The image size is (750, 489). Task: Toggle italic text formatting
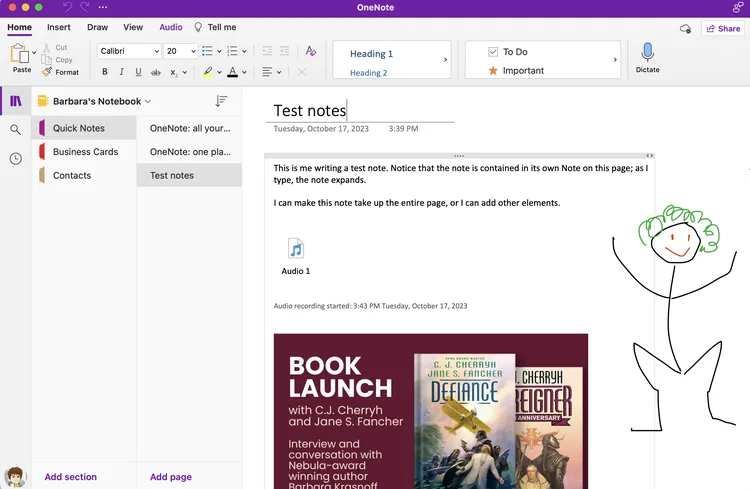[121, 72]
